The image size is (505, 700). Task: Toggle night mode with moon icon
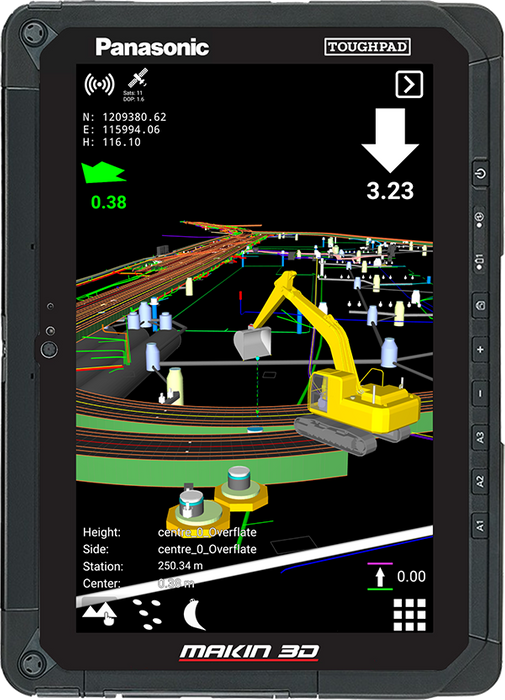pyautogui.click(x=195, y=614)
